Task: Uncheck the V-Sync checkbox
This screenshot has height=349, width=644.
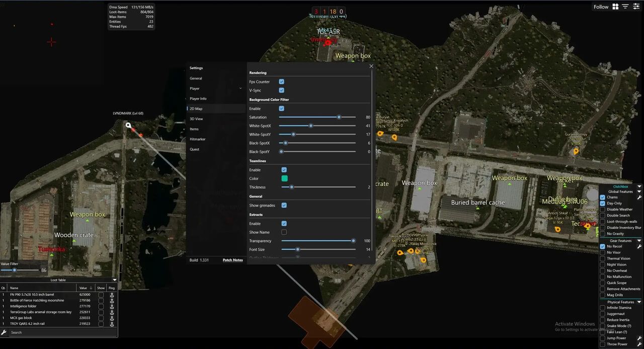Action: click(282, 90)
